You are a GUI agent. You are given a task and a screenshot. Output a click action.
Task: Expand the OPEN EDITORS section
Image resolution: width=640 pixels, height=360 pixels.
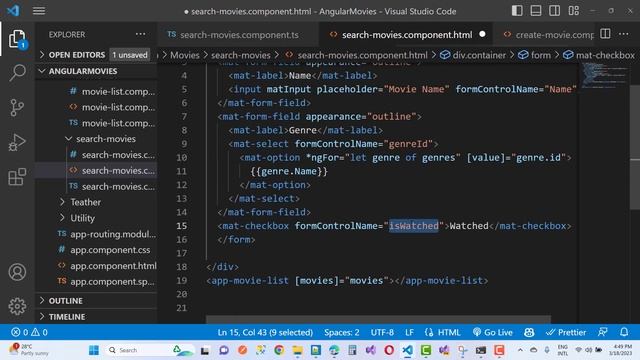(77, 55)
